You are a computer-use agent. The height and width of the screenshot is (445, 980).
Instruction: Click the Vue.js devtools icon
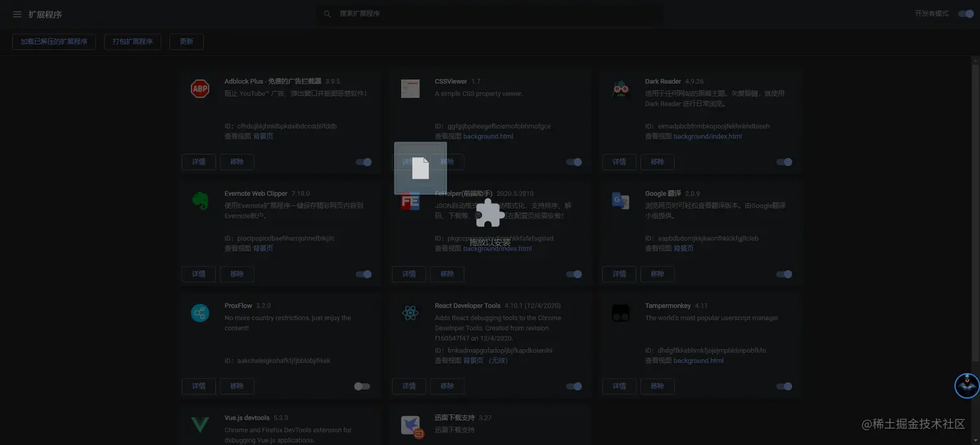(200, 425)
